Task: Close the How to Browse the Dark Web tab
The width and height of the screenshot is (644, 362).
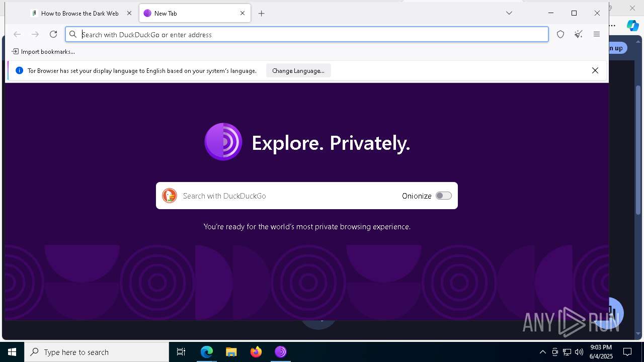Action: (x=129, y=13)
